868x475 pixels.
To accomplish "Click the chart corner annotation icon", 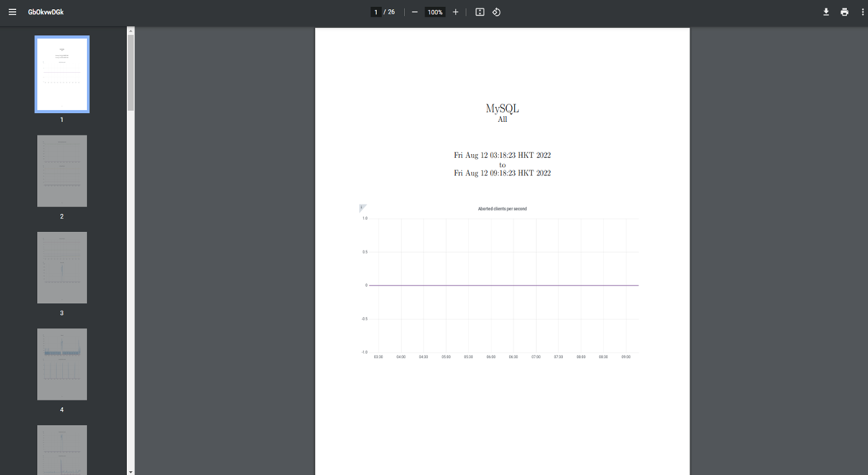I will [x=362, y=208].
